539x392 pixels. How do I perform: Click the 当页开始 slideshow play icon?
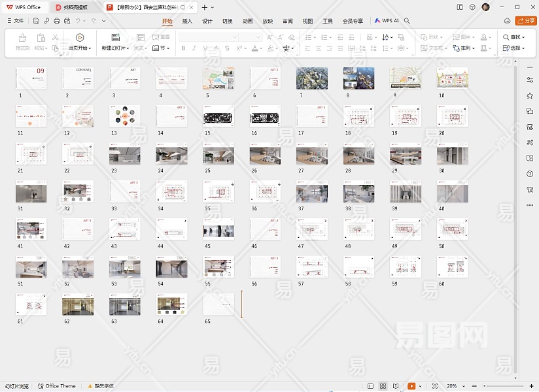pyautogui.click(x=80, y=38)
